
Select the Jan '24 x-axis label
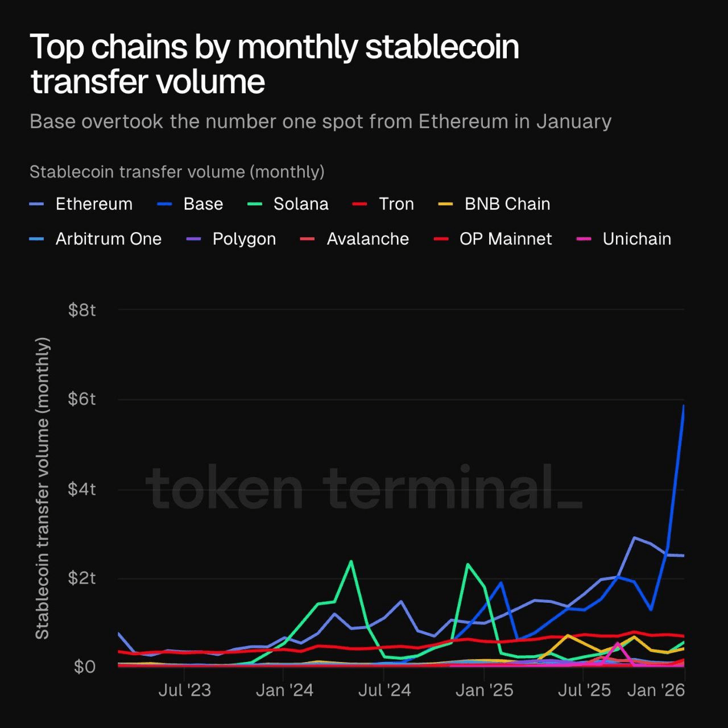coord(284,690)
